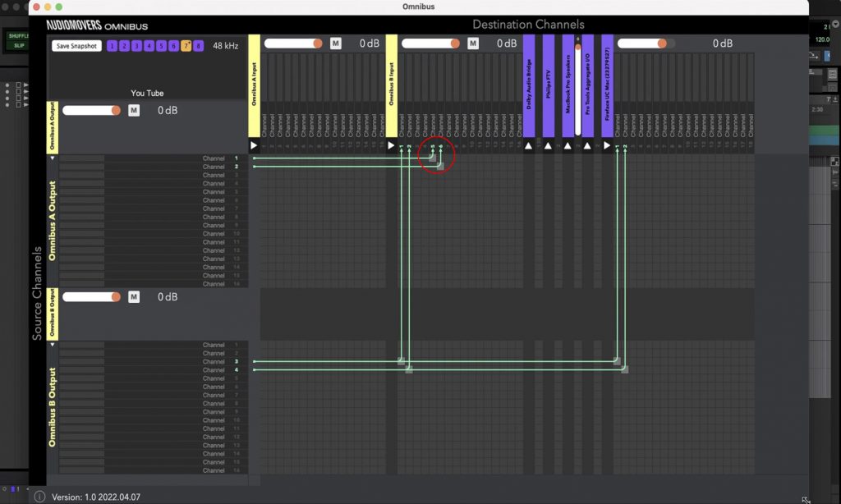The width and height of the screenshot is (841, 504).
Task: Expand the MacBook Pro Speakers device
Action: click(x=568, y=145)
